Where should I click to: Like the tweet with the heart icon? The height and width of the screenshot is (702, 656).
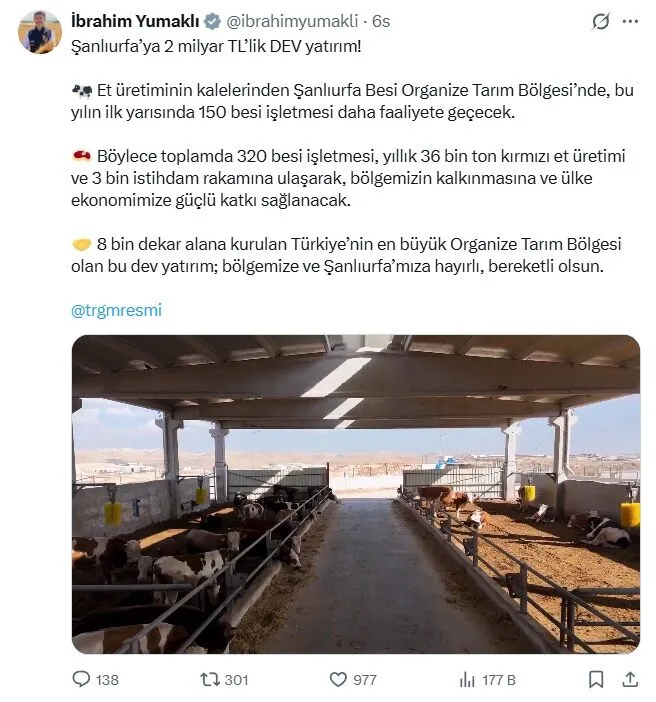(338, 679)
